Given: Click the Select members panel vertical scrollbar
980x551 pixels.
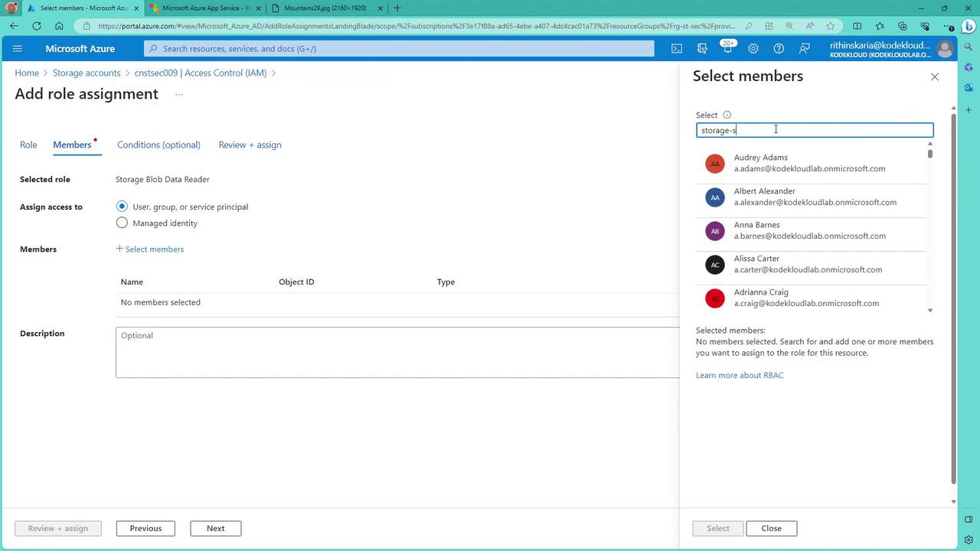Looking at the screenshot, I should point(953,298).
